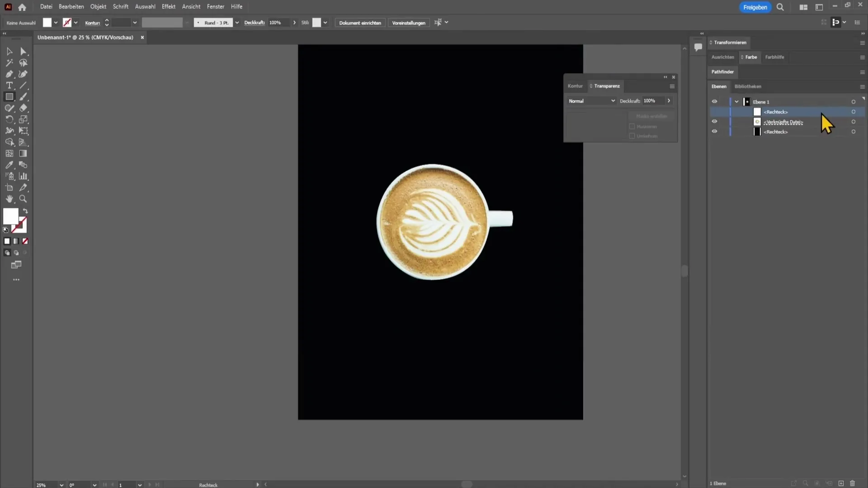Image resolution: width=868 pixels, height=488 pixels.
Task: Select the Mesh tool
Action: [9, 154]
